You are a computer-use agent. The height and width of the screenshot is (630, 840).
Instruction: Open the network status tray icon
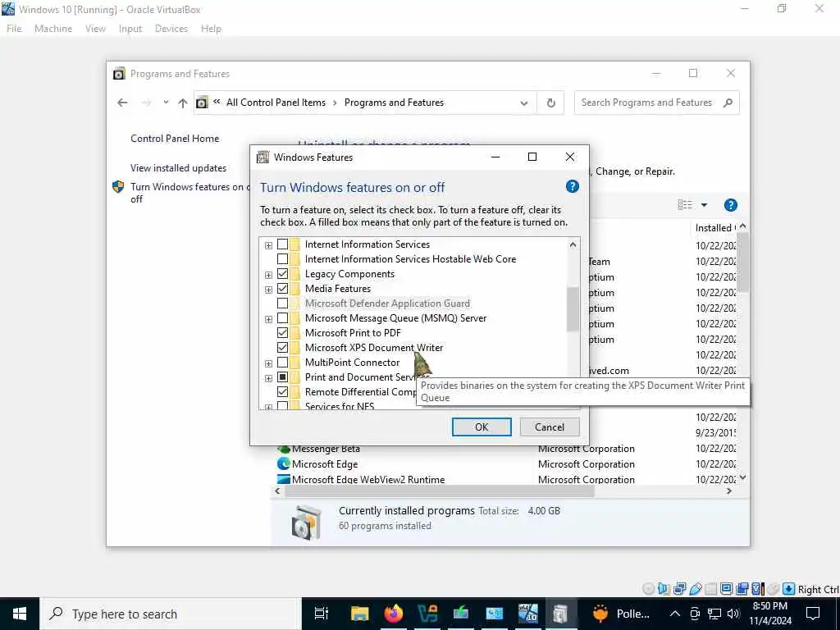pos(714,614)
